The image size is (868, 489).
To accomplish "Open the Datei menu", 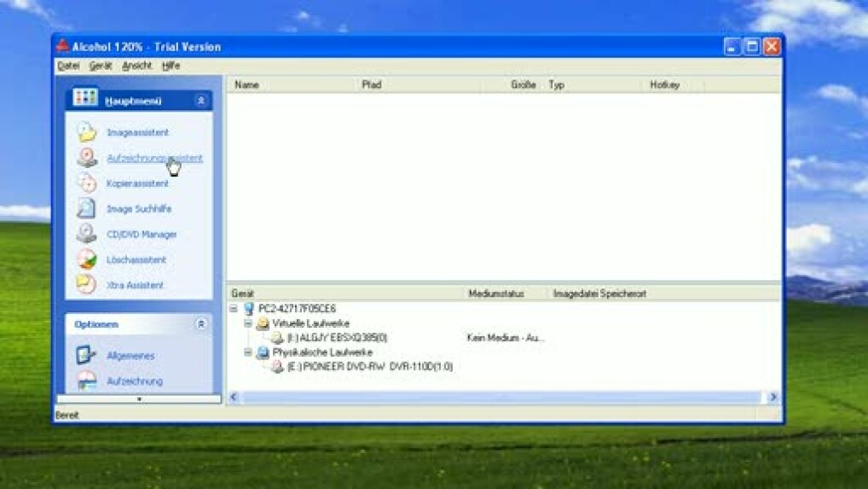I will 68,66.
